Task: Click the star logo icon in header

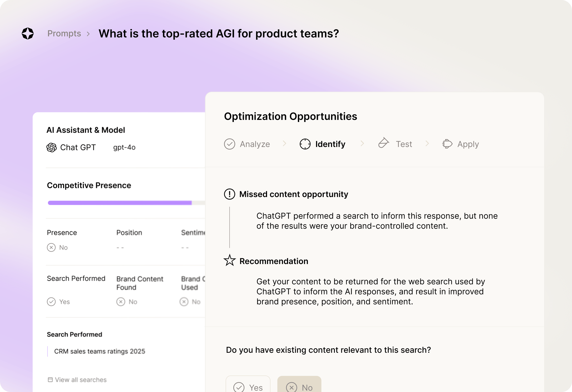Action: (x=28, y=33)
